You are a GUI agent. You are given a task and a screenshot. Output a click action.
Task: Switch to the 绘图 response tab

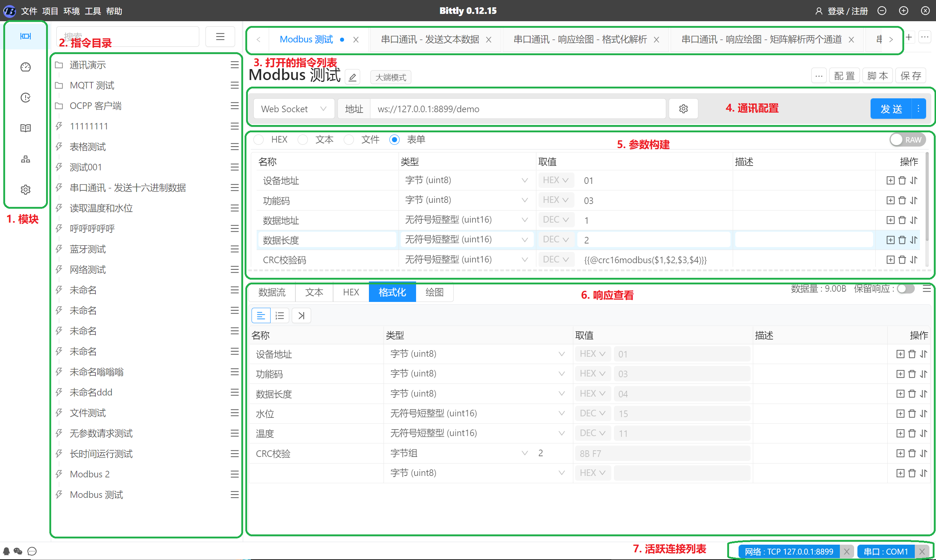click(434, 292)
